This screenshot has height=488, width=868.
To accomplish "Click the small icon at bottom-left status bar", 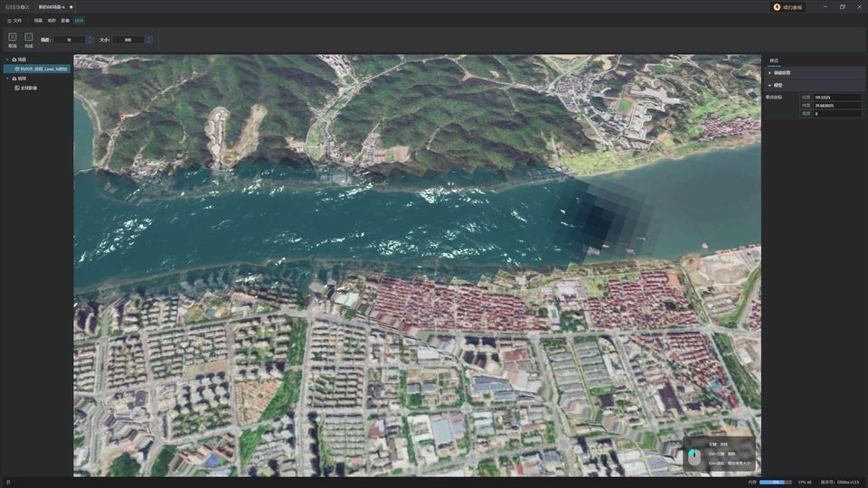I will [8, 482].
